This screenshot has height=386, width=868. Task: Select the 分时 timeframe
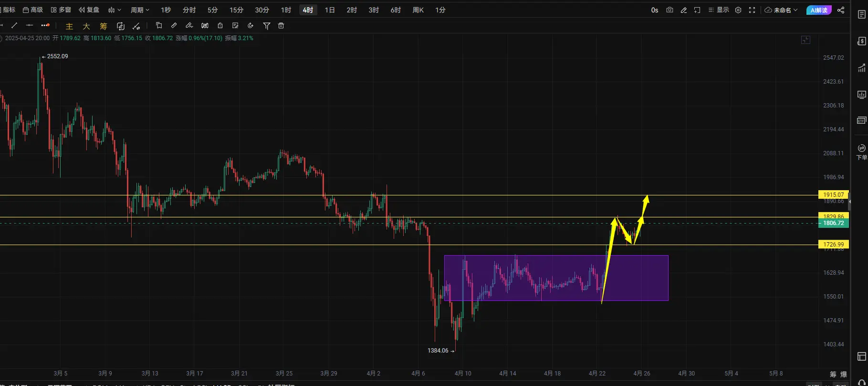click(x=189, y=10)
